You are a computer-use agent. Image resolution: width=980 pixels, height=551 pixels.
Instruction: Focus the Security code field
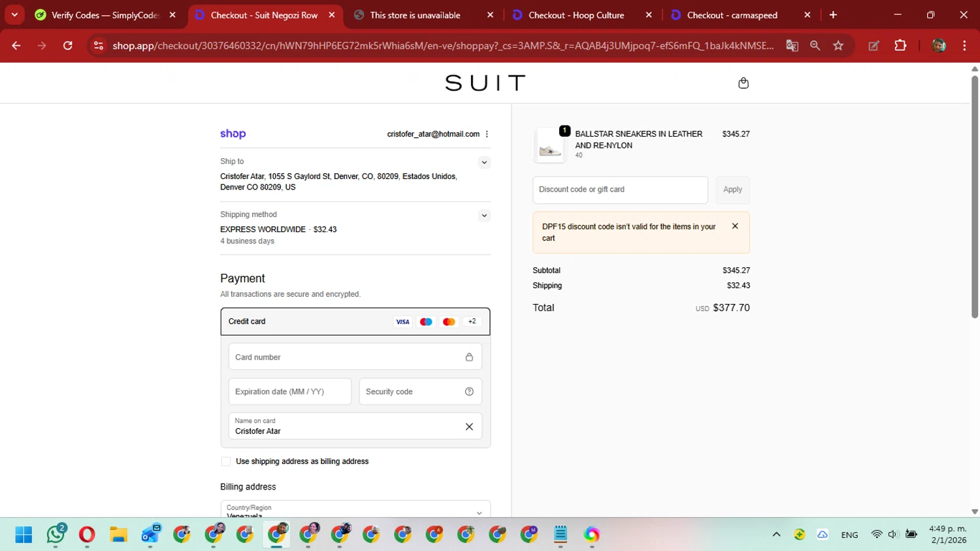(421, 392)
